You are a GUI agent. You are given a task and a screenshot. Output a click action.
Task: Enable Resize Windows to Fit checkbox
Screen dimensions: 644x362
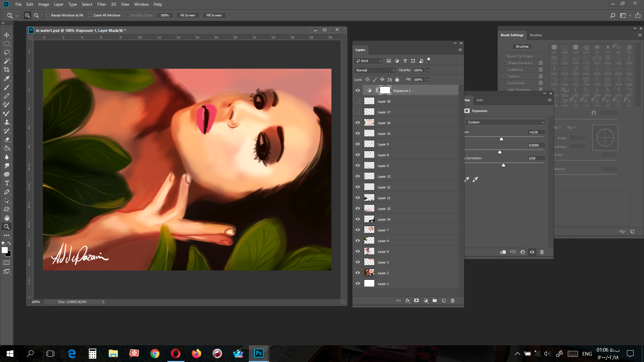(48, 15)
